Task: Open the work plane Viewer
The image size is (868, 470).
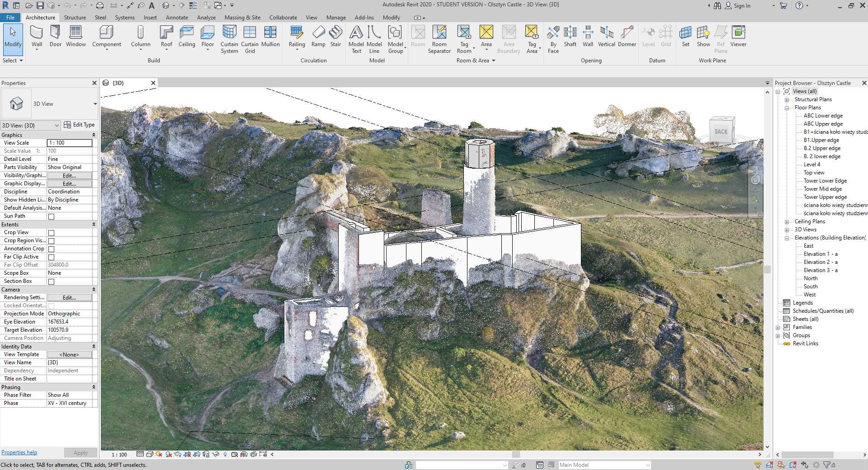Action: (x=738, y=36)
